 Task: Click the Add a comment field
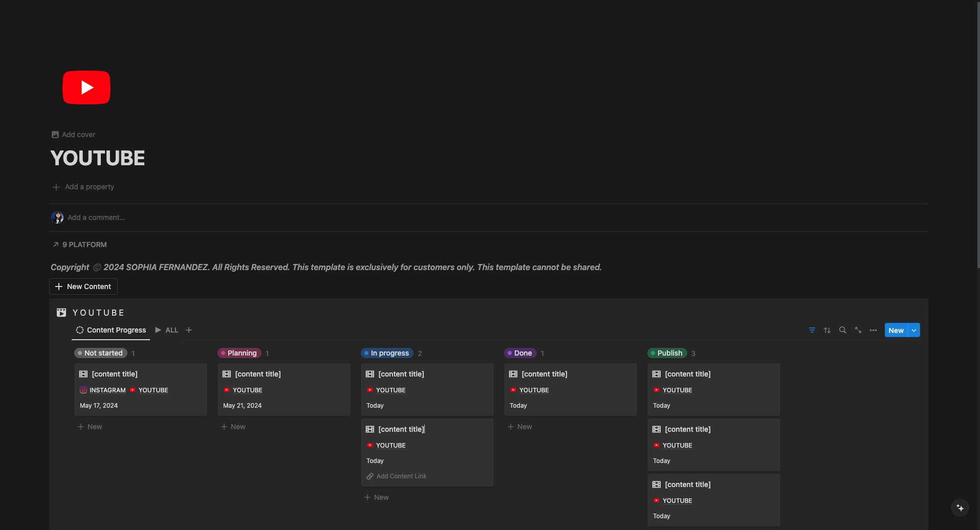(x=96, y=217)
